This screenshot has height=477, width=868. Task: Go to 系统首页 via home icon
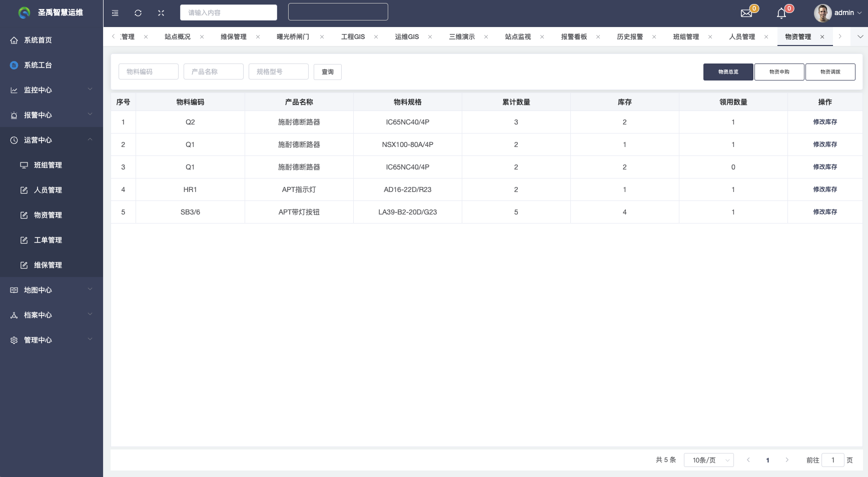click(14, 40)
